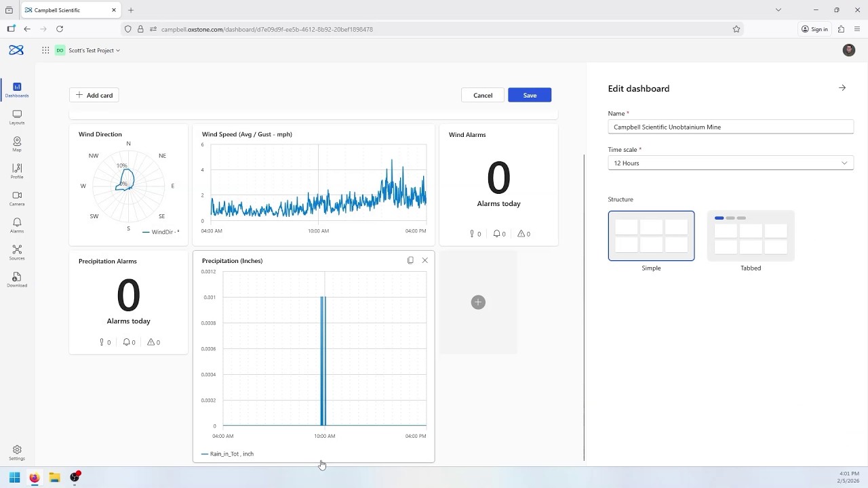Click the dashboard vertical scrollbar

[x=584, y=306]
